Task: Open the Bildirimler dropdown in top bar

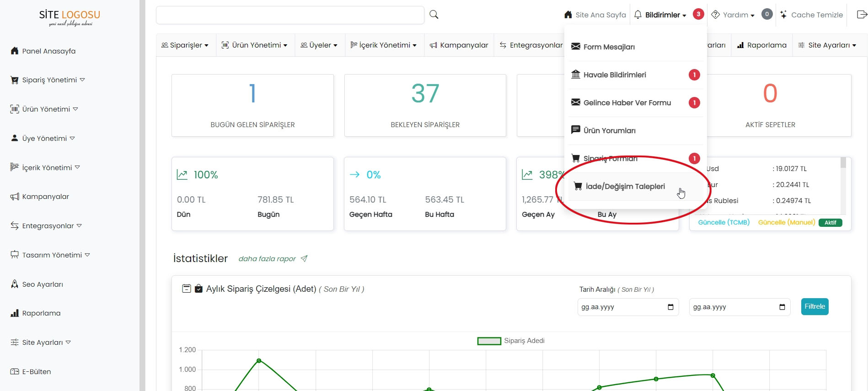Action: click(x=665, y=15)
